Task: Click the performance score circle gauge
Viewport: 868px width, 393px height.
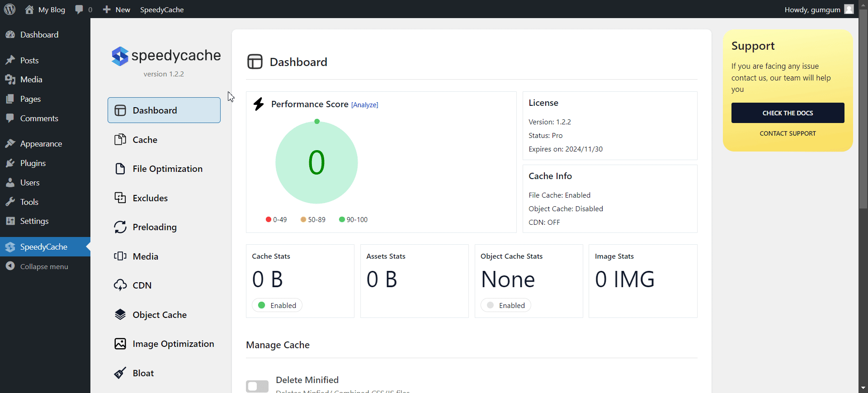Action: (x=316, y=162)
